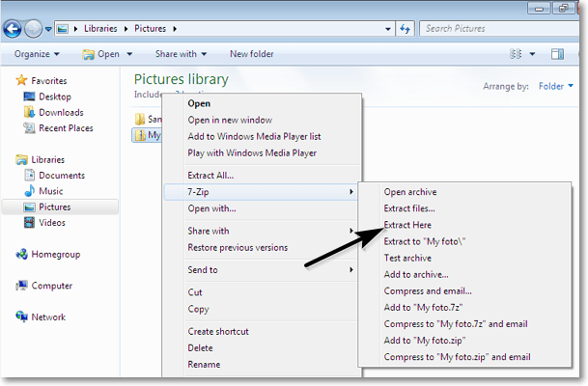The width and height of the screenshot is (588, 386).
Task: Click the Music note icon
Action: (x=29, y=191)
